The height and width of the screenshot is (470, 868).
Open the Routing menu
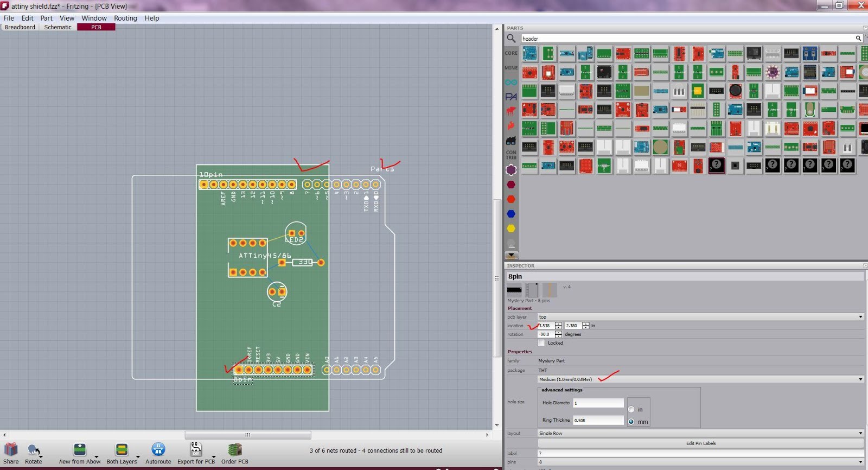point(125,18)
